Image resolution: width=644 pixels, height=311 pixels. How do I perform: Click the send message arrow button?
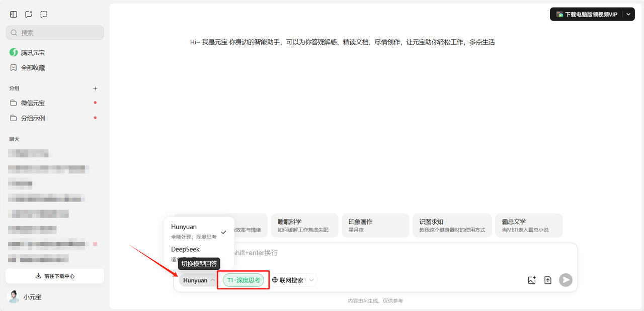coord(566,280)
